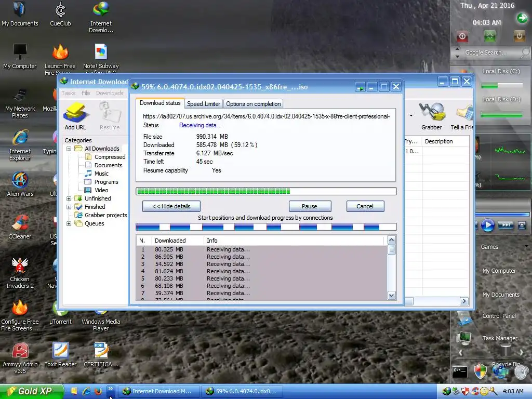Click the connections list scroll up arrow
532x399 pixels.
[x=391, y=240]
